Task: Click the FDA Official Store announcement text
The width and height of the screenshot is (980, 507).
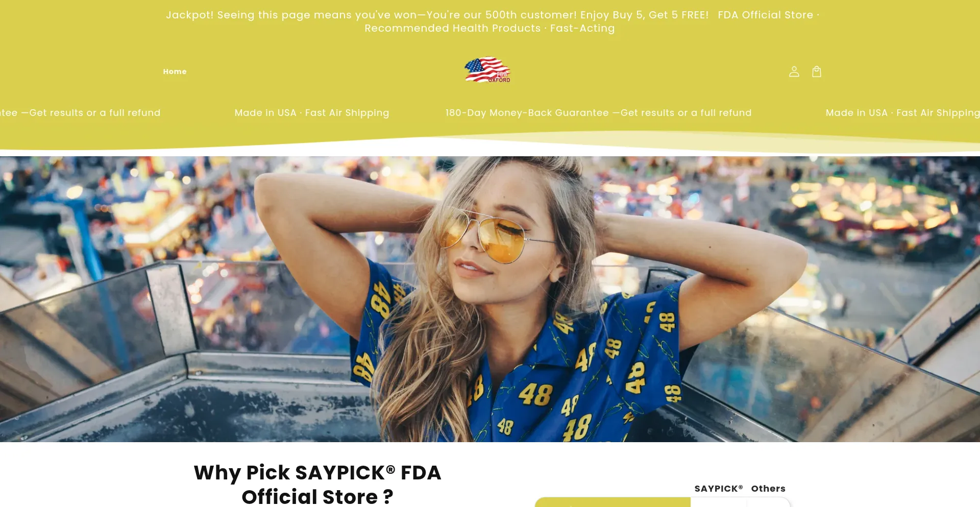Action: (x=769, y=15)
